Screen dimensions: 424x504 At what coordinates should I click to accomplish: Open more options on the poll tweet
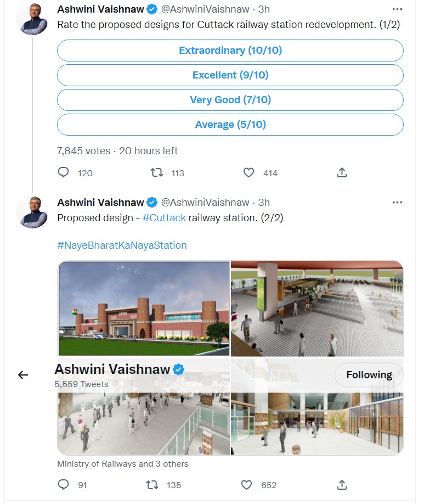coord(397,9)
